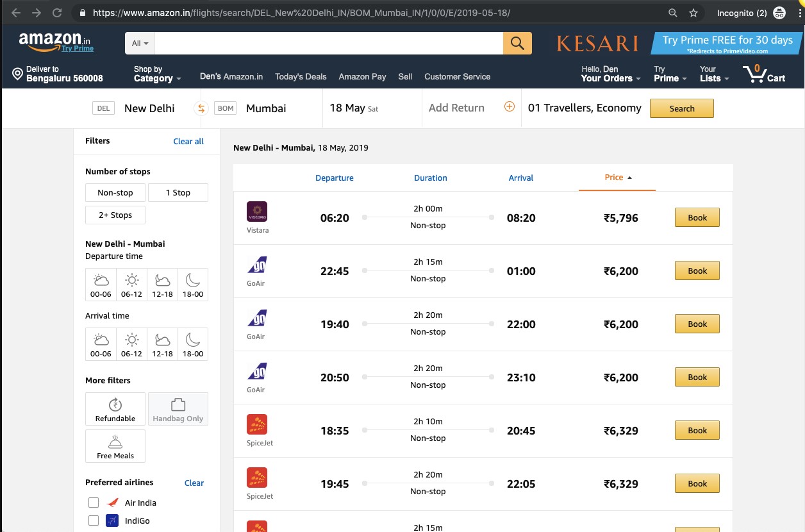Open the 18 May date picker
The width and height of the screenshot is (805, 532).
tap(354, 108)
